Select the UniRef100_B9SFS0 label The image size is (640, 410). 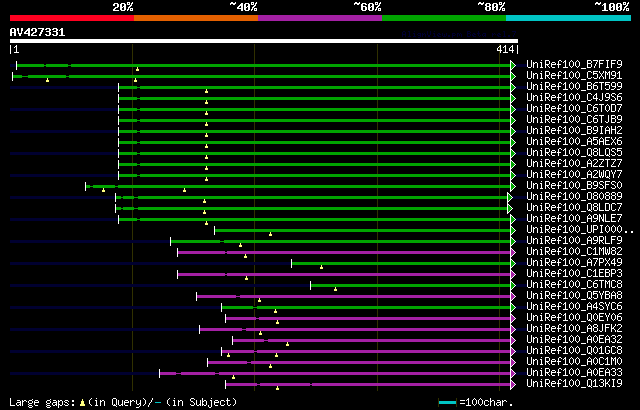point(574,186)
